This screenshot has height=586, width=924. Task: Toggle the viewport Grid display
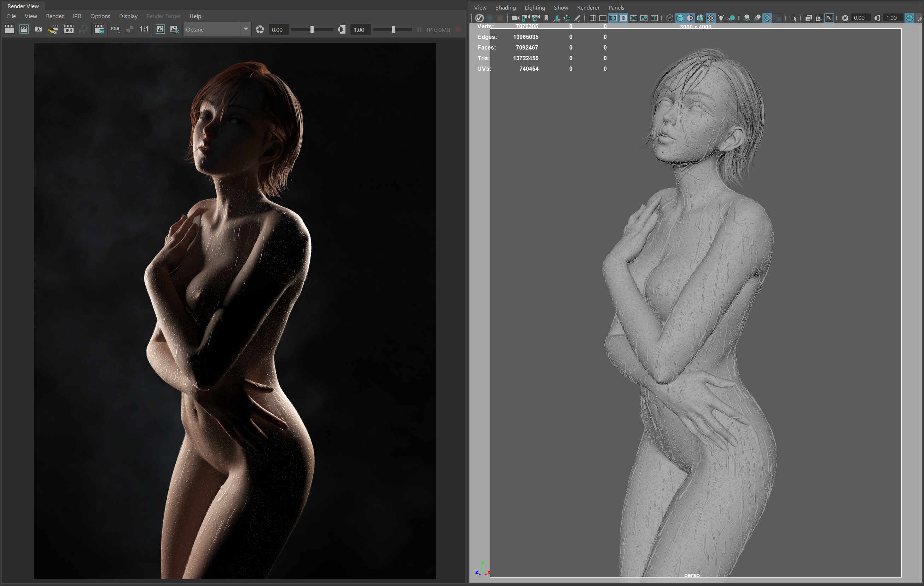(592, 18)
